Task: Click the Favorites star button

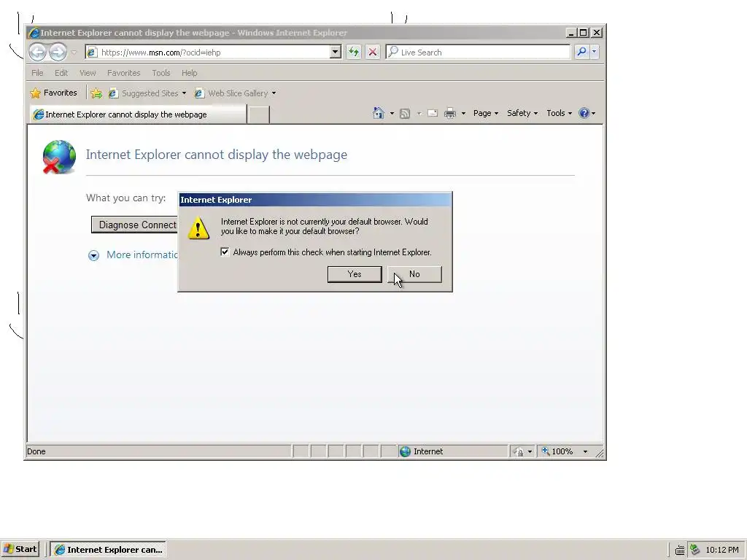Action: pyautogui.click(x=53, y=93)
